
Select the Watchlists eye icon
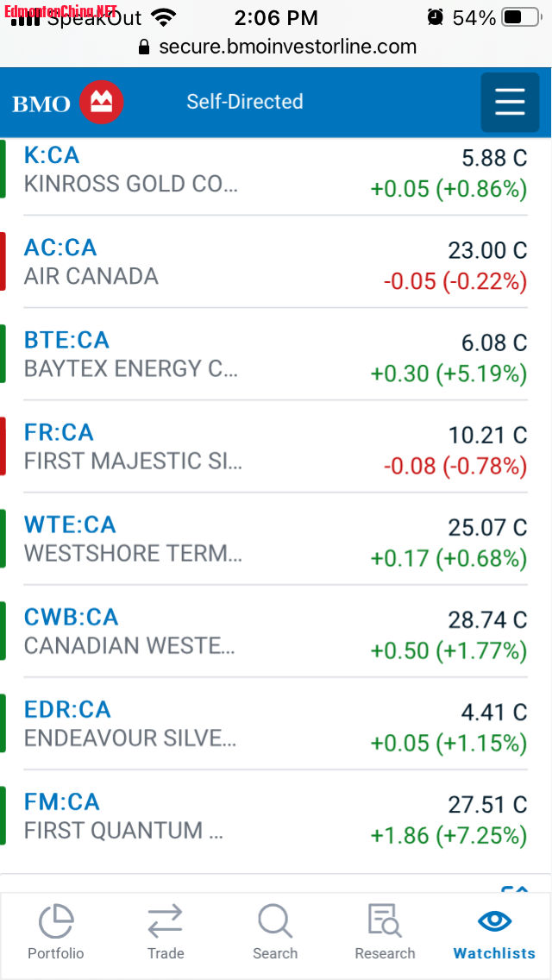pos(494,920)
